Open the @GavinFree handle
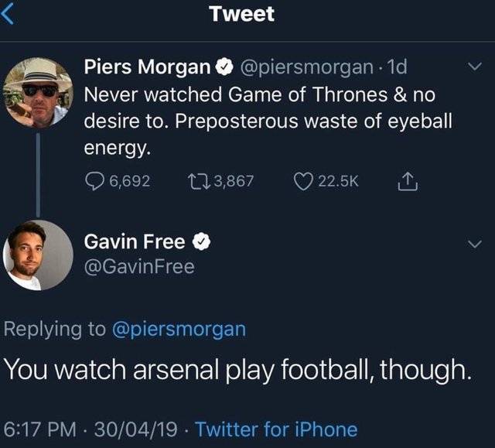495x448 pixels. [x=139, y=267]
